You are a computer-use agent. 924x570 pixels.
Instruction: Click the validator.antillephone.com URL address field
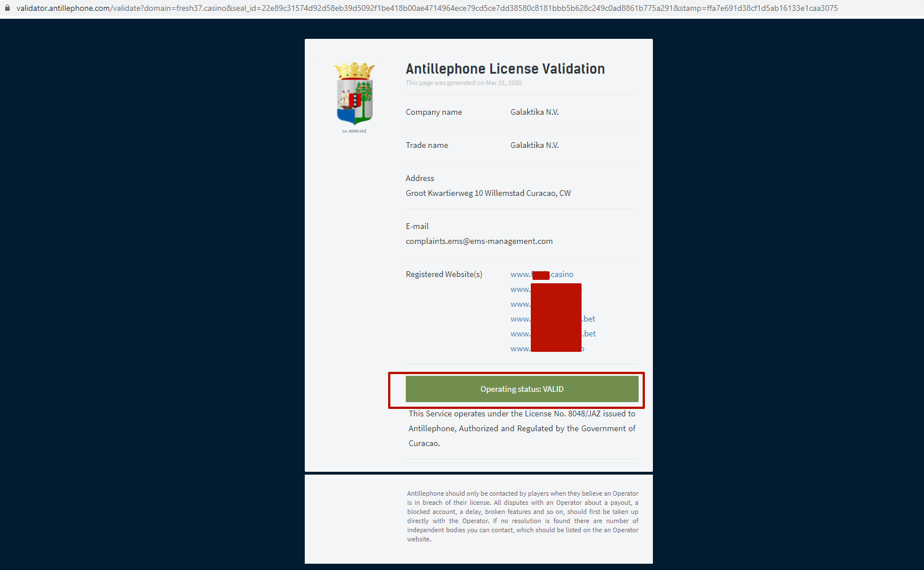tap(427, 8)
